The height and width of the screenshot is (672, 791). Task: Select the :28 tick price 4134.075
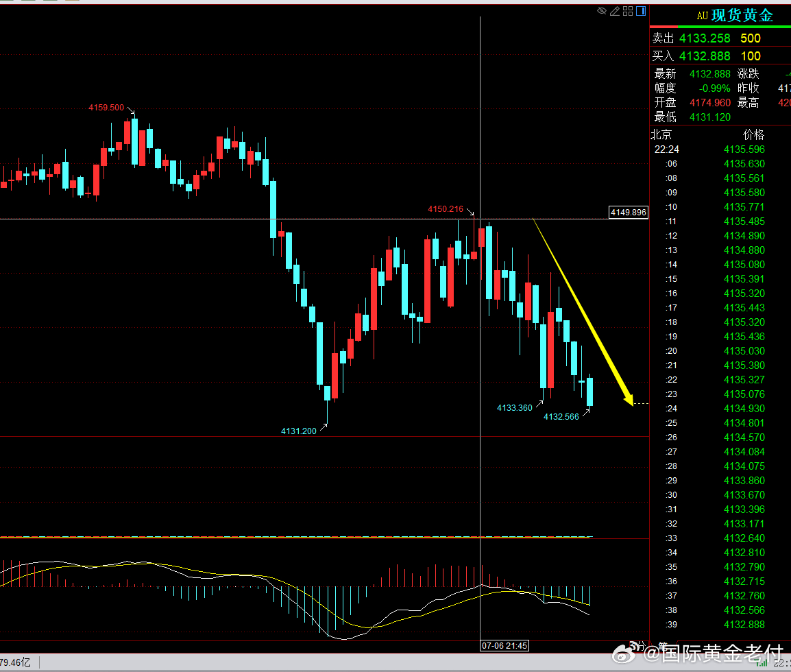744,466
